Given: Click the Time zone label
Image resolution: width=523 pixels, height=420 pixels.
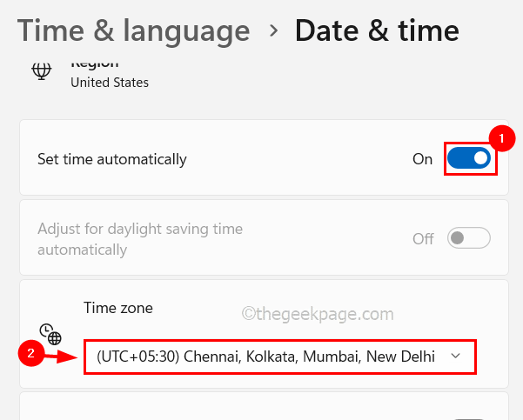Looking at the screenshot, I should coord(117,307).
